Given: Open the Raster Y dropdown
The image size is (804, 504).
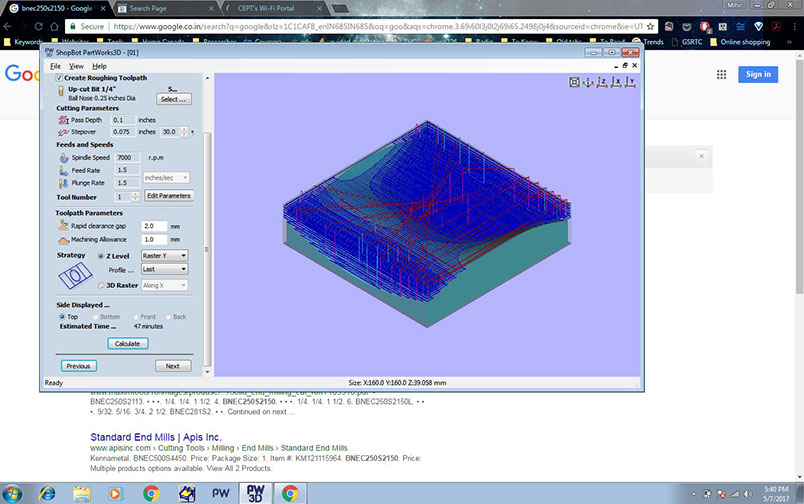Looking at the screenshot, I should (164, 255).
